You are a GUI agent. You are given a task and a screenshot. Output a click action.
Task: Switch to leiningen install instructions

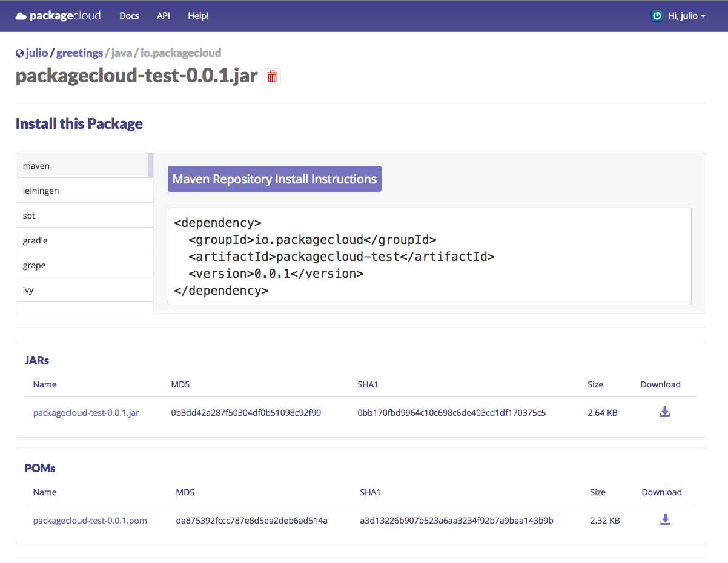(x=82, y=191)
